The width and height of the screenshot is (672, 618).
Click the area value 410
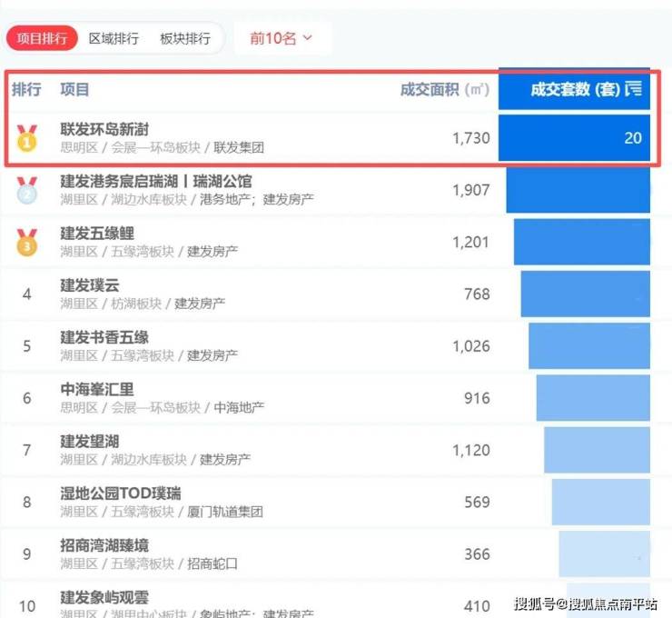click(x=477, y=606)
